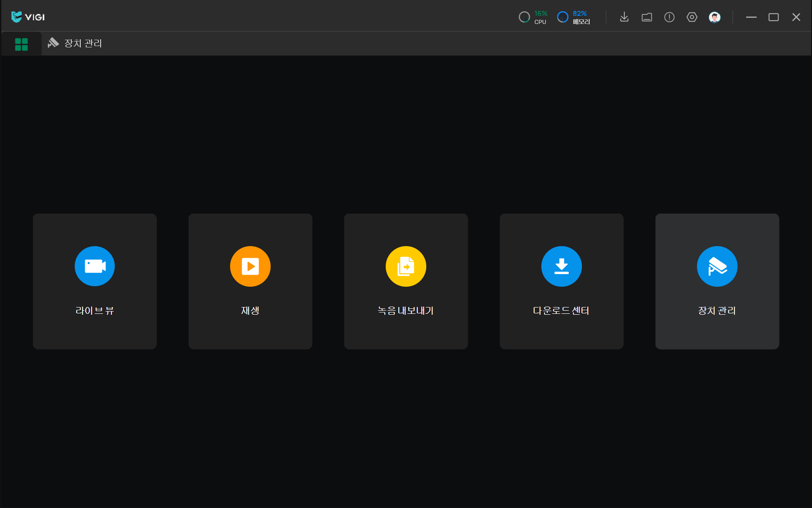
Task: Click the 82% 메모리 usage indicator
Action: point(574,17)
